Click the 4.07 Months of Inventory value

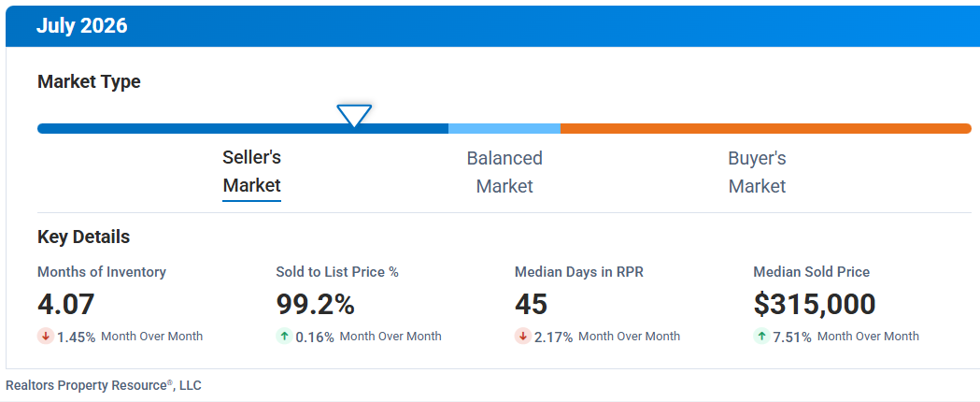pyautogui.click(x=65, y=305)
